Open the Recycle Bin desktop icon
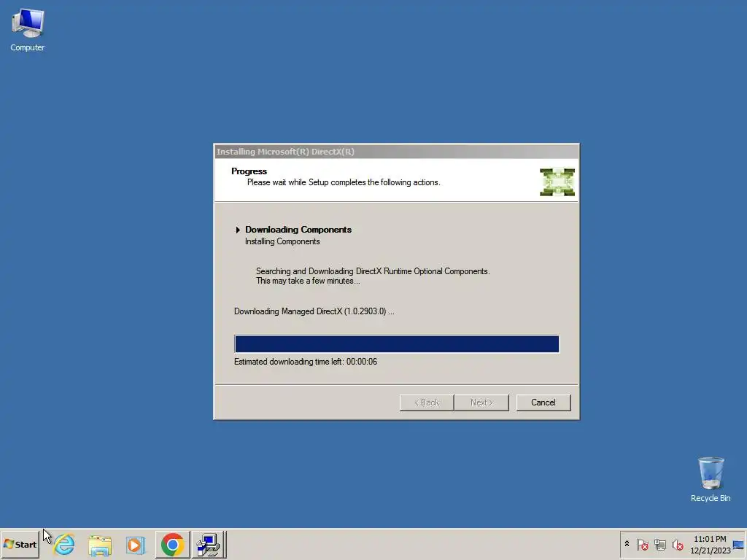The width and height of the screenshot is (747, 560). coord(711,480)
